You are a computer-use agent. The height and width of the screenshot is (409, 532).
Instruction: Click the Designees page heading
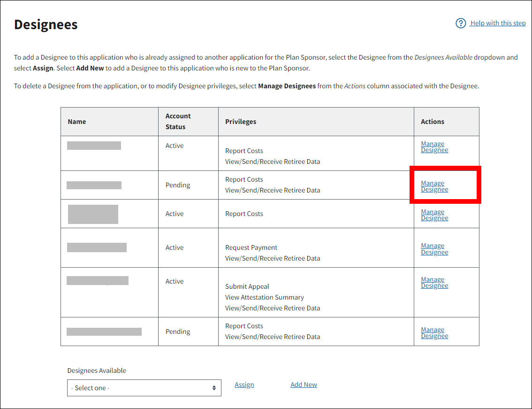(46, 24)
